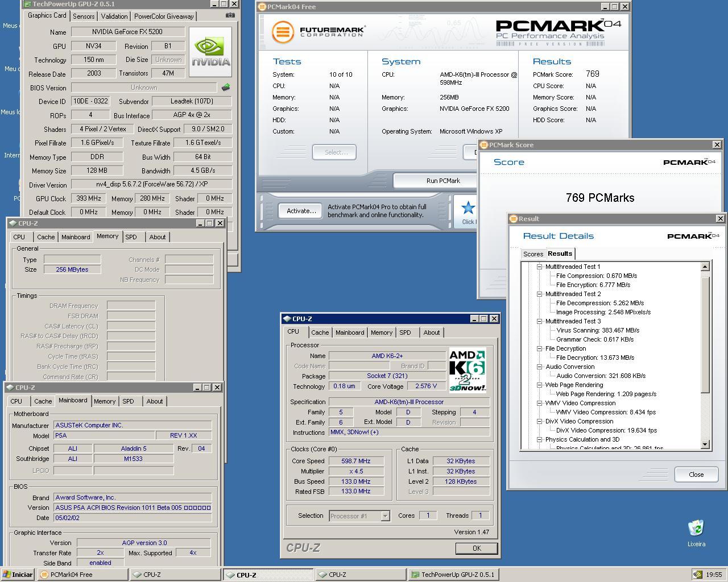The height and width of the screenshot is (582, 728).
Task: Collapse DivX Video Compression node
Action: pyautogui.click(x=539, y=421)
